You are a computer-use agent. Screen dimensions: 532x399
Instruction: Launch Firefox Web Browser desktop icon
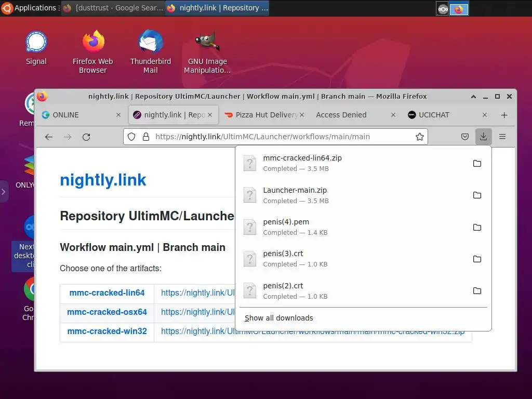93,52
